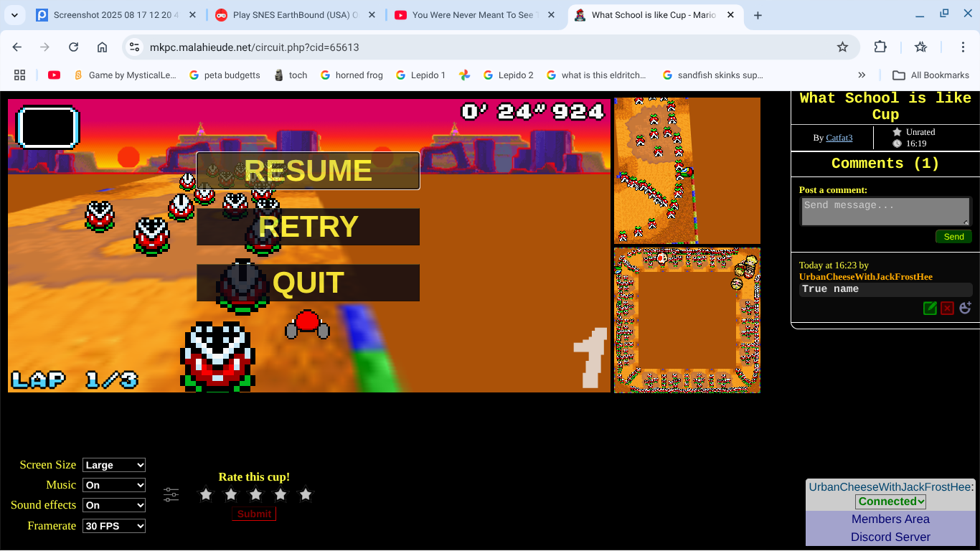Image resolution: width=980 pixels, height=551 pixels.
Task: Select RESUME in the pause menu
Action: pos(308,171)
